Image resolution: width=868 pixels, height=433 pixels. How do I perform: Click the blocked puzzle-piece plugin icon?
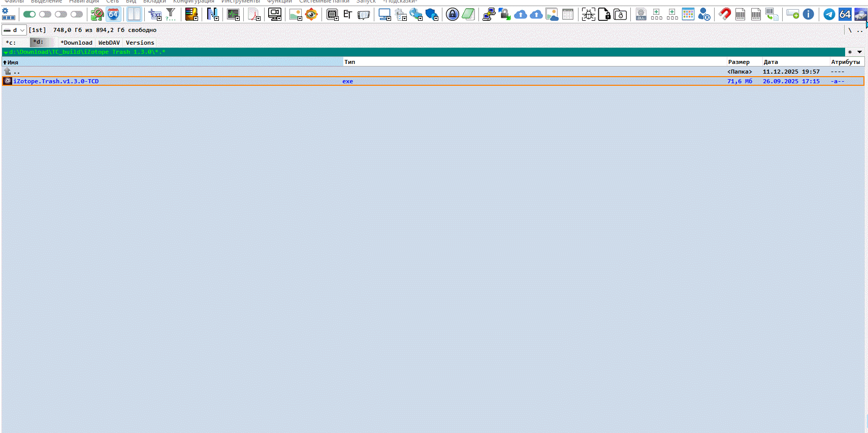[x=97, y=14]
